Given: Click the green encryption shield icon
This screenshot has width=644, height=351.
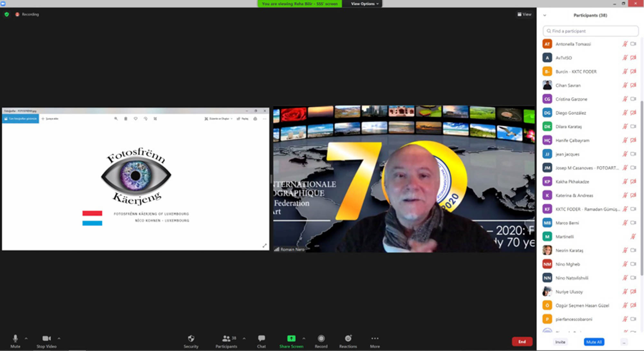Looking at the screenshot, I should [x=7, y=15].
